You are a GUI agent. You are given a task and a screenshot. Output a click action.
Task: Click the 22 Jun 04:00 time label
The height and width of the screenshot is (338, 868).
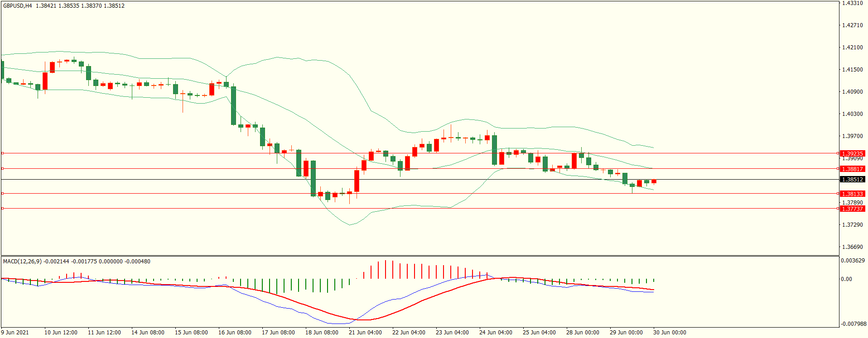[x=409, y=333]
